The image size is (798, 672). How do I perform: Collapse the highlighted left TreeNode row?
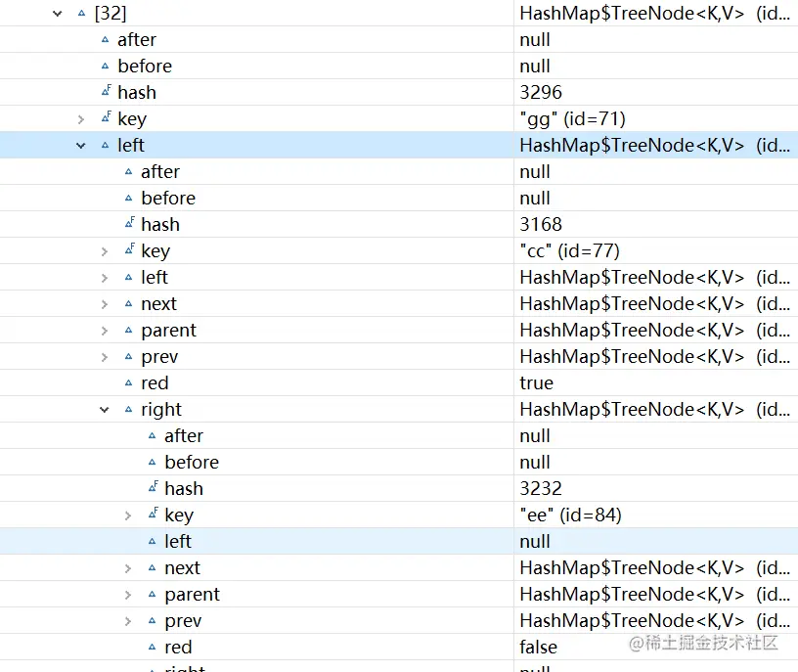(81, 146)
